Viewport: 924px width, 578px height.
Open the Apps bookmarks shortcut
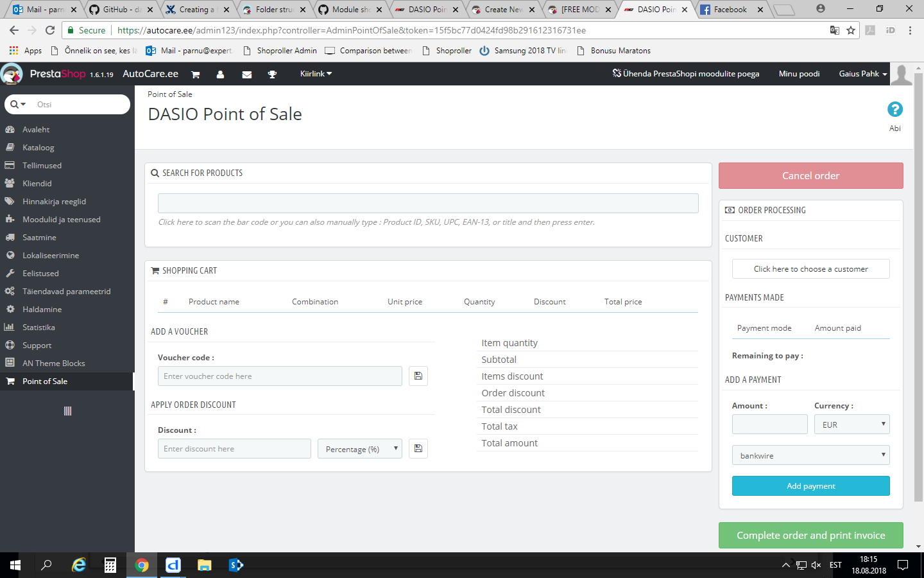pyautogui.click(x=26, y=51)
